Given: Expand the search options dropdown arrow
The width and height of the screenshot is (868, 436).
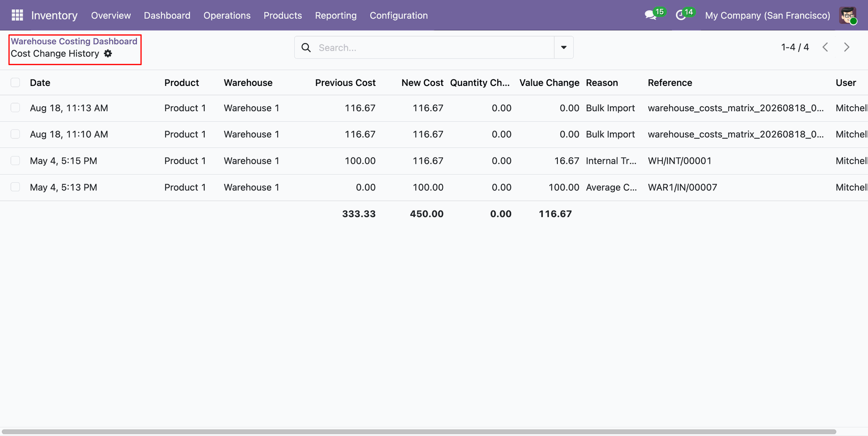Looking at the screenshot, I should coord(564,47).
